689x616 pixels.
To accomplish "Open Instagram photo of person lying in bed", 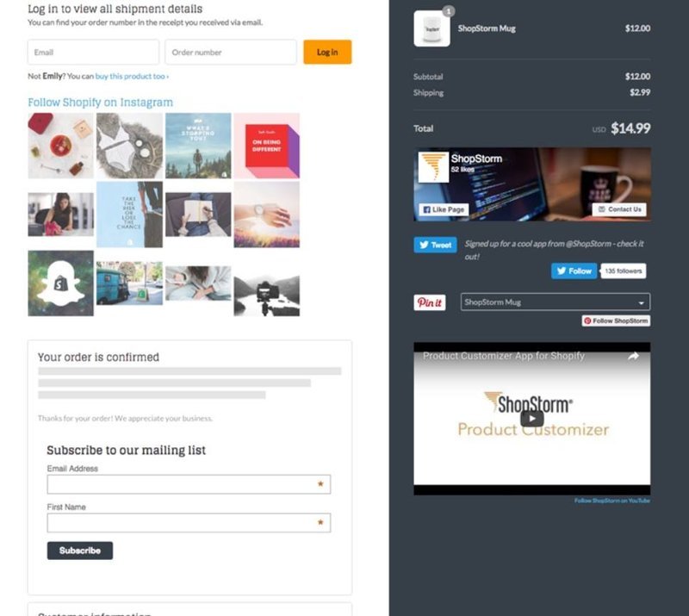I will (x=198, y=283).
